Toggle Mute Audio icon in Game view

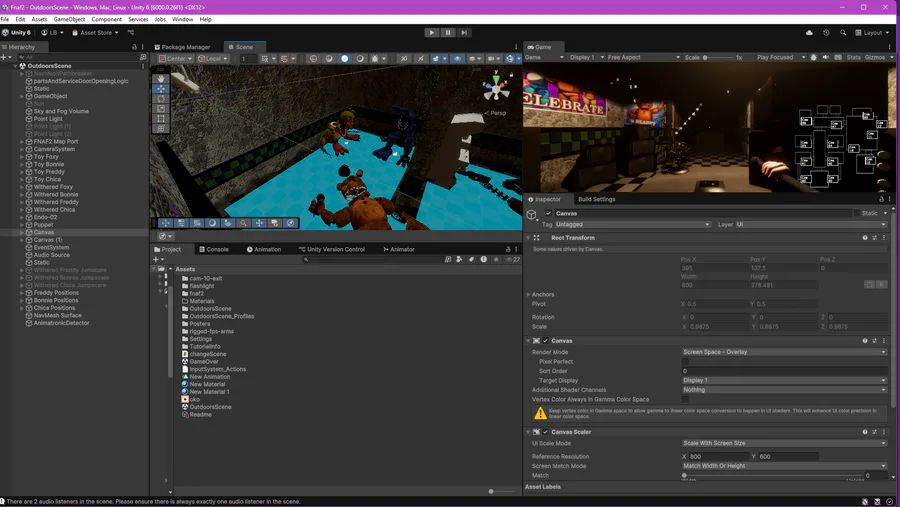[x=826, y=57]
